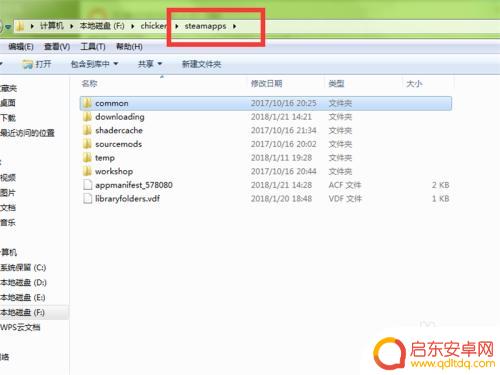Select the common folder name

[x=112, y=103]
